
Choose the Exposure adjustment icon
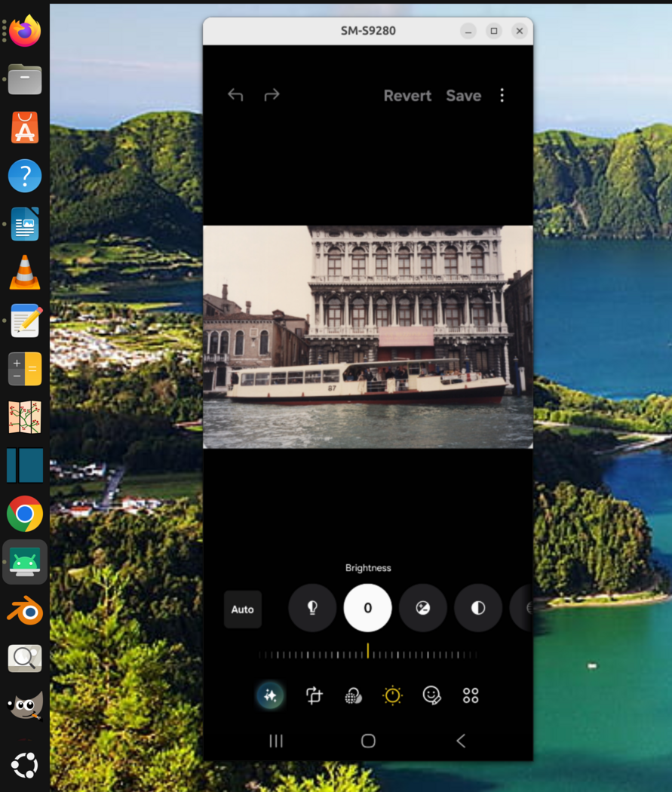click(423, 608)
